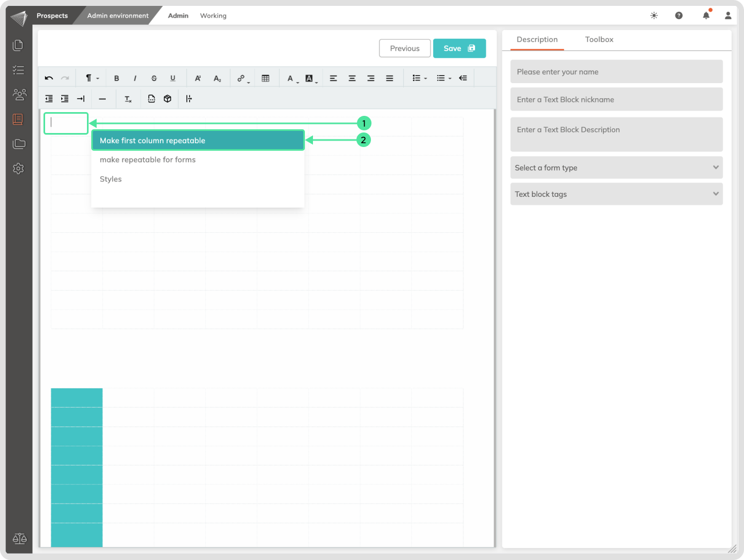
Task: Expand the 'Select a form type' dropdown
Action: click(x=616, y=168)
